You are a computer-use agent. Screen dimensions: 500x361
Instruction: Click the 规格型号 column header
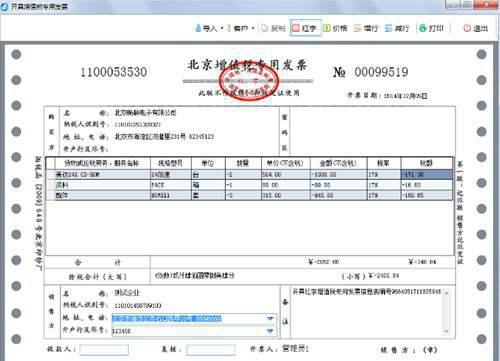[171, 163]
